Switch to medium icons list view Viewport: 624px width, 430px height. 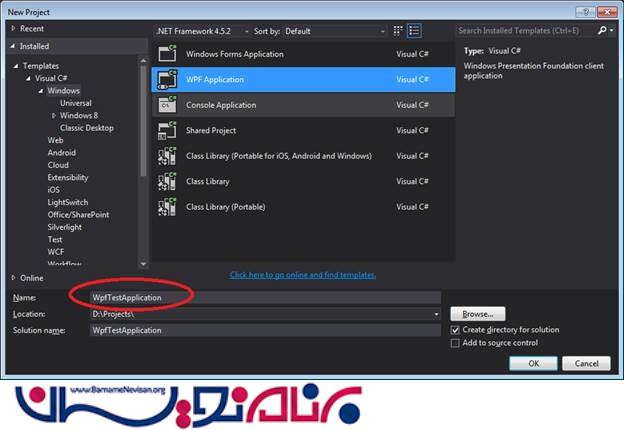[414, 31]
